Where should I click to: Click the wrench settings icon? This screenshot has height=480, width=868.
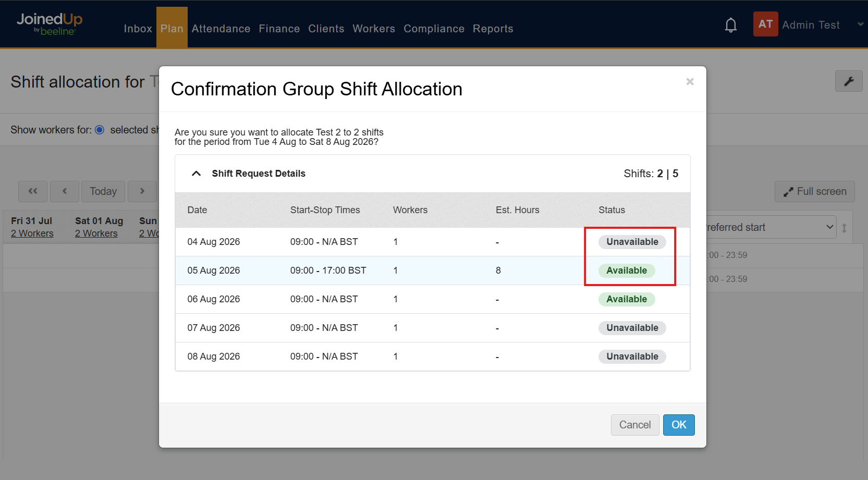pos(849,81)
